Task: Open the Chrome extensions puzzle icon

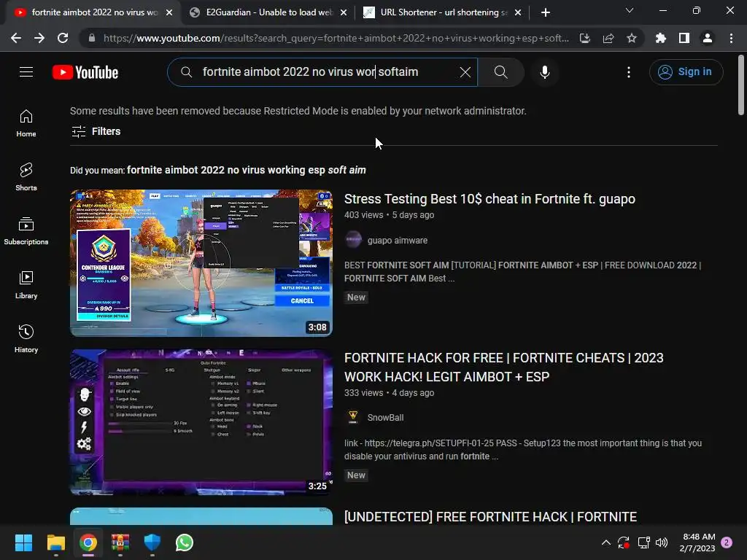Action: 660,38
